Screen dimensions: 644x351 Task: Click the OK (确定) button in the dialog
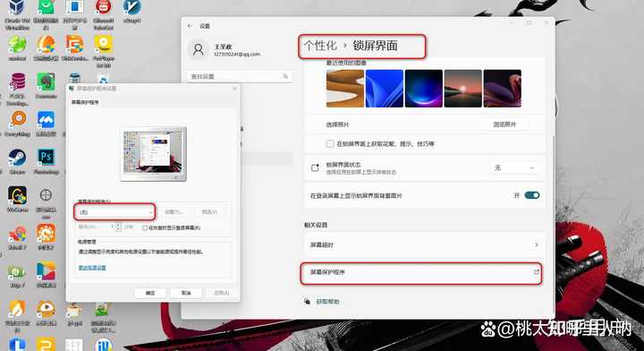pos(150,293)
